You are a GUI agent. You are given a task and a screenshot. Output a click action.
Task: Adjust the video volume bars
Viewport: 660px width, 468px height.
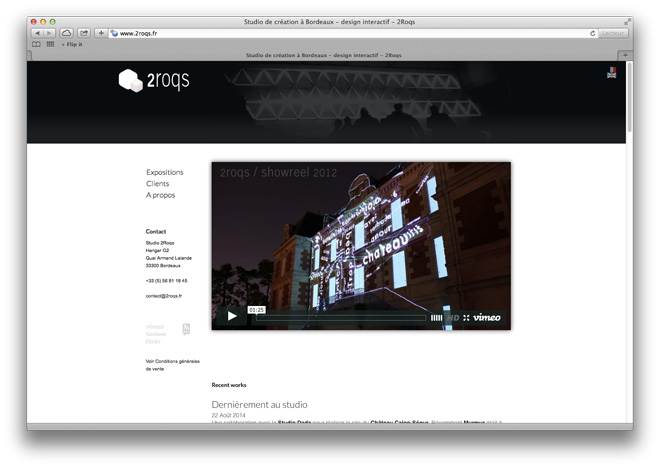[436, 318]
